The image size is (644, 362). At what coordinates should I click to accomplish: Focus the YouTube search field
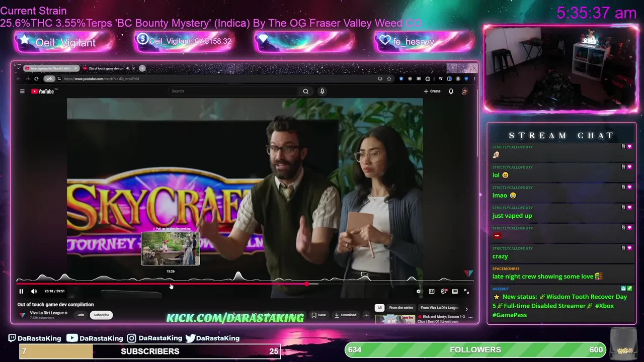234,91
